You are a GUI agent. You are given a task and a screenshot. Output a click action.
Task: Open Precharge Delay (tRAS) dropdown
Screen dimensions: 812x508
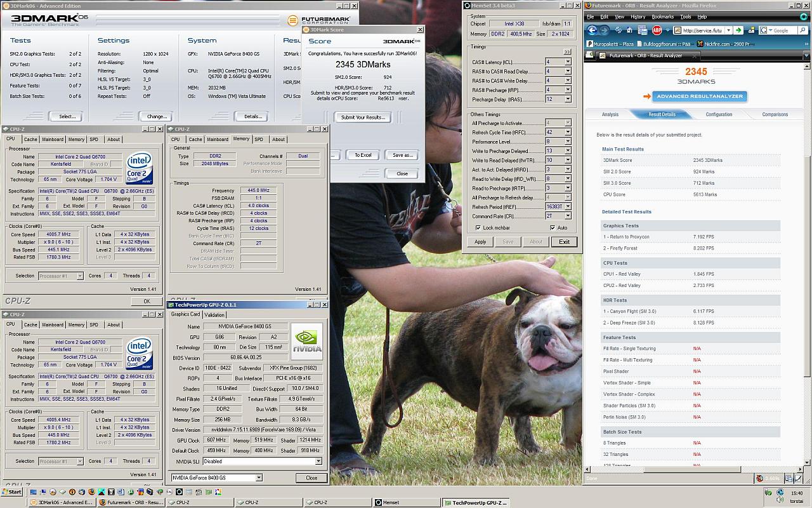click(568, 99)
